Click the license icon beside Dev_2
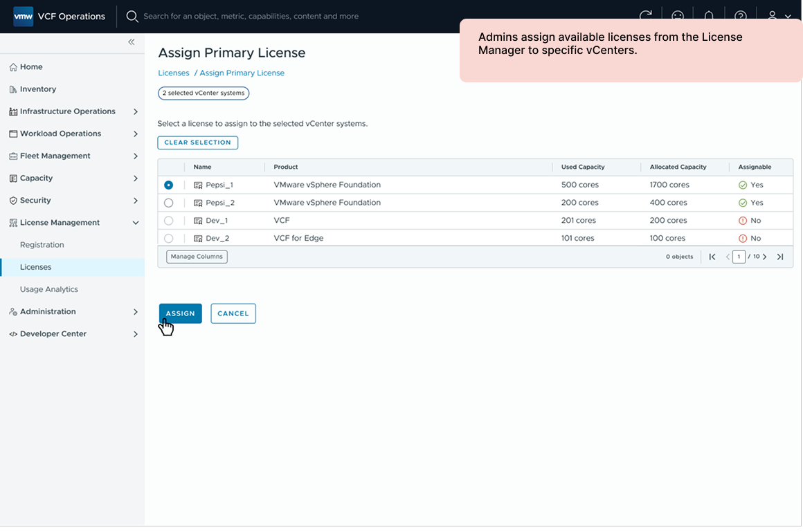Screen dimensions: 803x532 (198, 239)
